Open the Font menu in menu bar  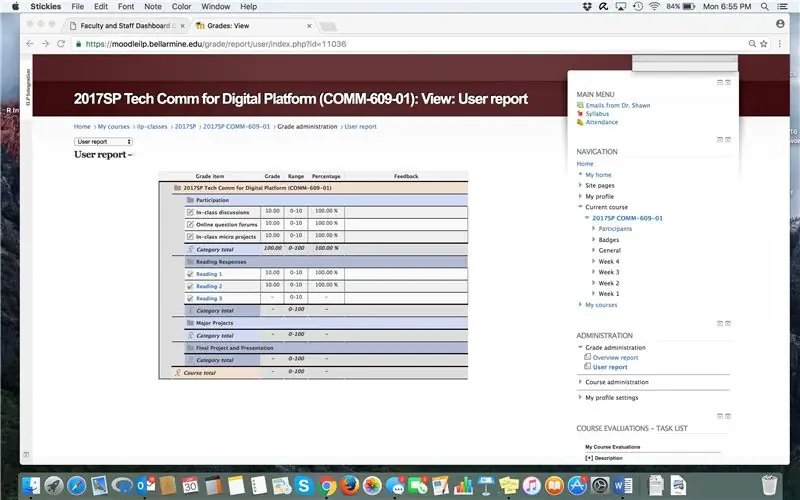[x=126, y=7]
